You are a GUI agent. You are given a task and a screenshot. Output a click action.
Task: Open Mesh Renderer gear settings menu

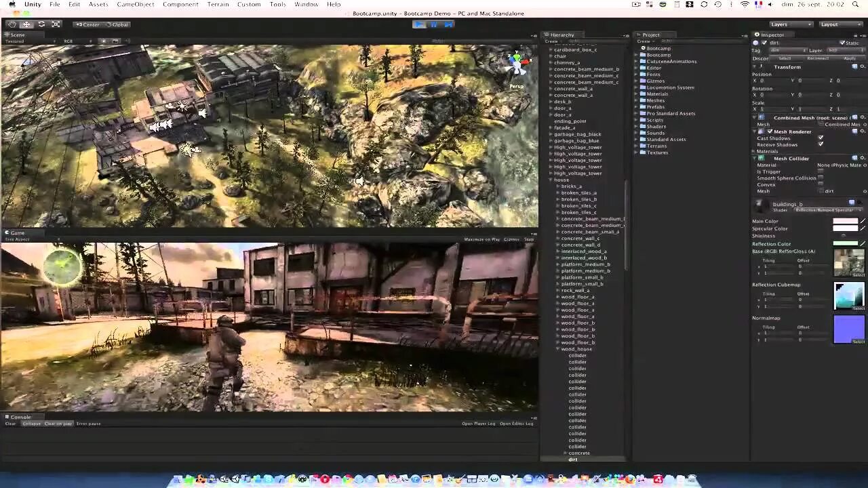click(x=863, y=131)
